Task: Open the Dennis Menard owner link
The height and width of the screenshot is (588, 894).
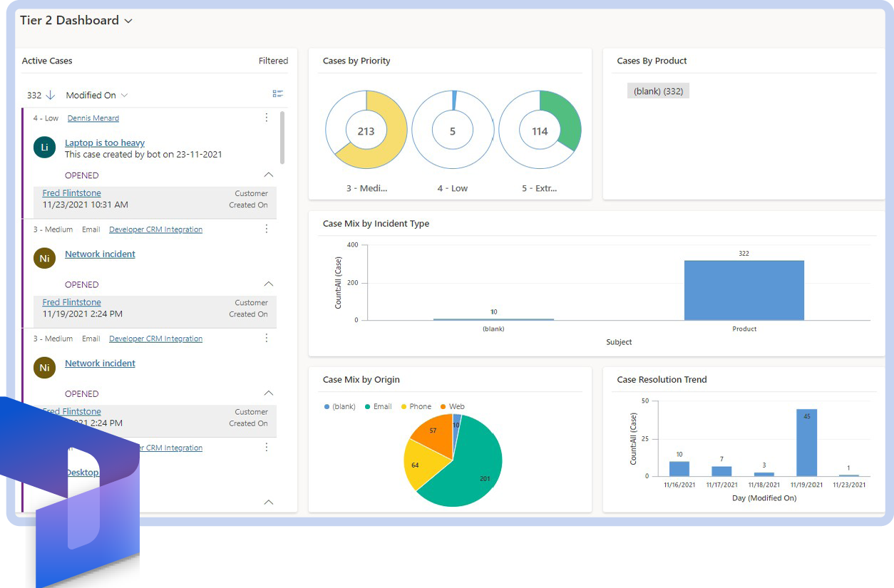Action: click(x=93, y=118)
